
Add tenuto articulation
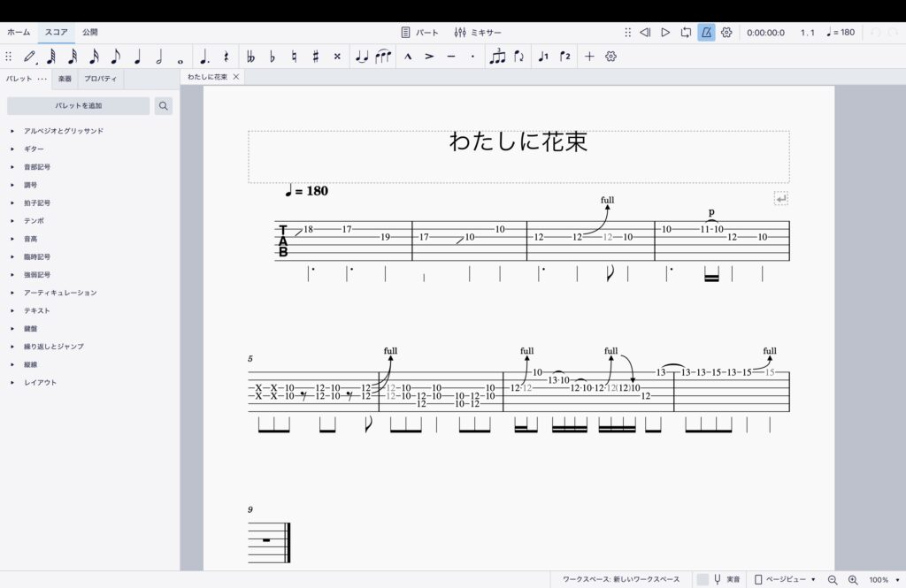click(451, 57)
